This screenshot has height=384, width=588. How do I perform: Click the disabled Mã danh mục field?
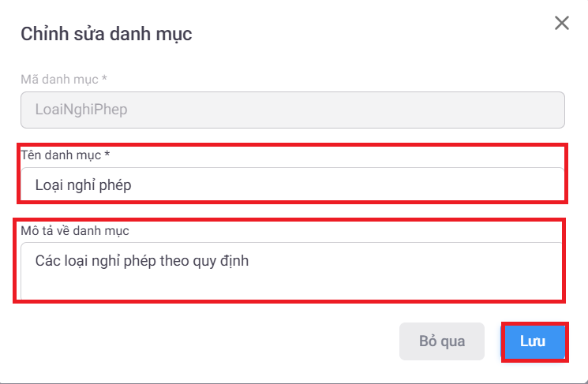tap(292, 110)
